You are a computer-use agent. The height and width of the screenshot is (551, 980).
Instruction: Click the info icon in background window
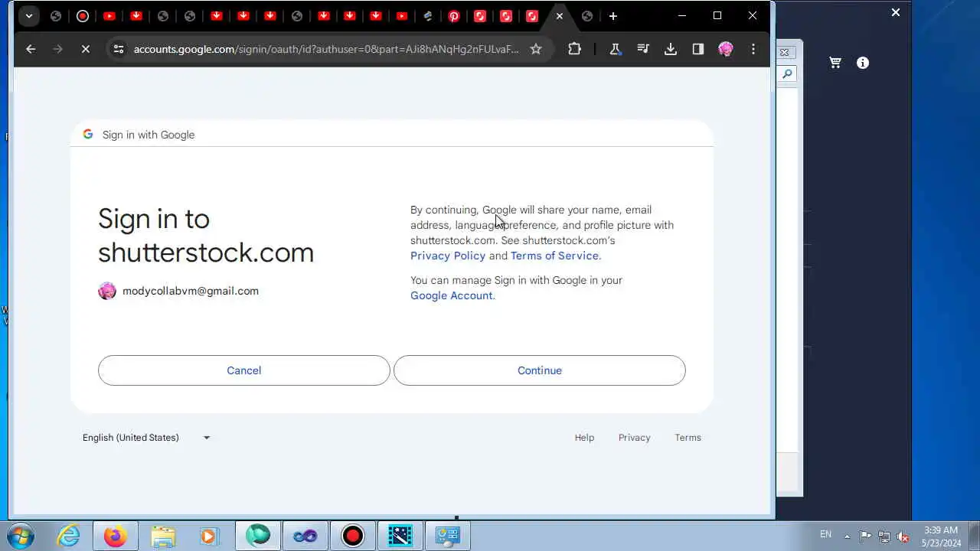863,63
